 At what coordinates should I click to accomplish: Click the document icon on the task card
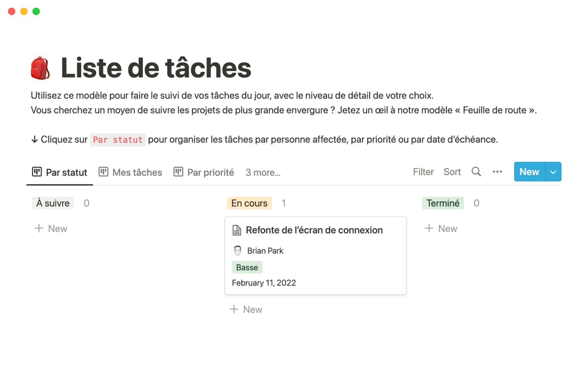237,230
